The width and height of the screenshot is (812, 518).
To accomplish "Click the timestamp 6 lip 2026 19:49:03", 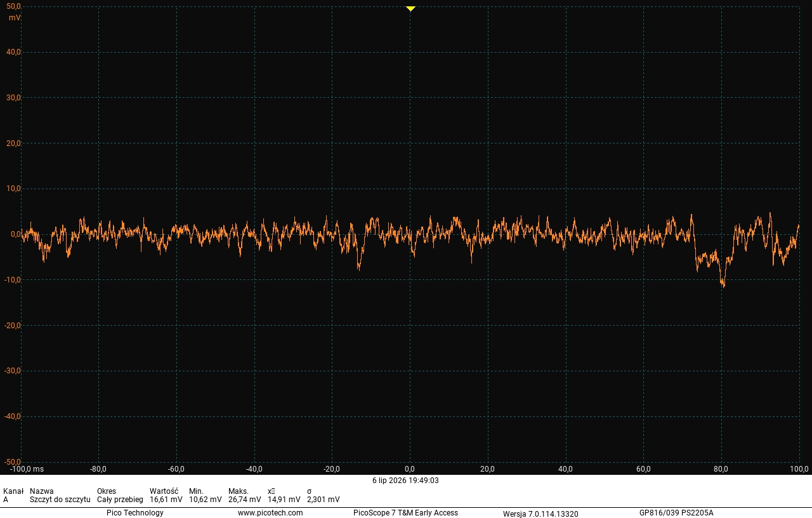I will tap(405, 481).
